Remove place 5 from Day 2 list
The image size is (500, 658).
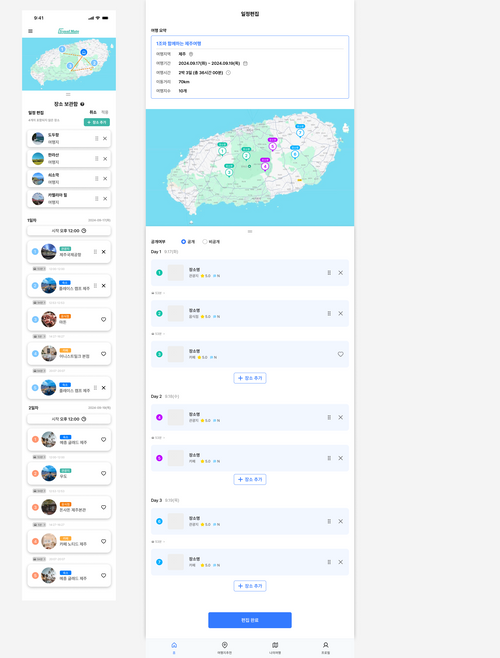(340, 458)
